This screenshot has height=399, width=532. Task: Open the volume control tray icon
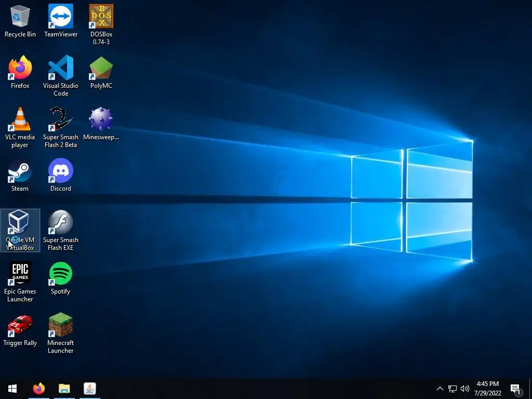coord(465,389)
